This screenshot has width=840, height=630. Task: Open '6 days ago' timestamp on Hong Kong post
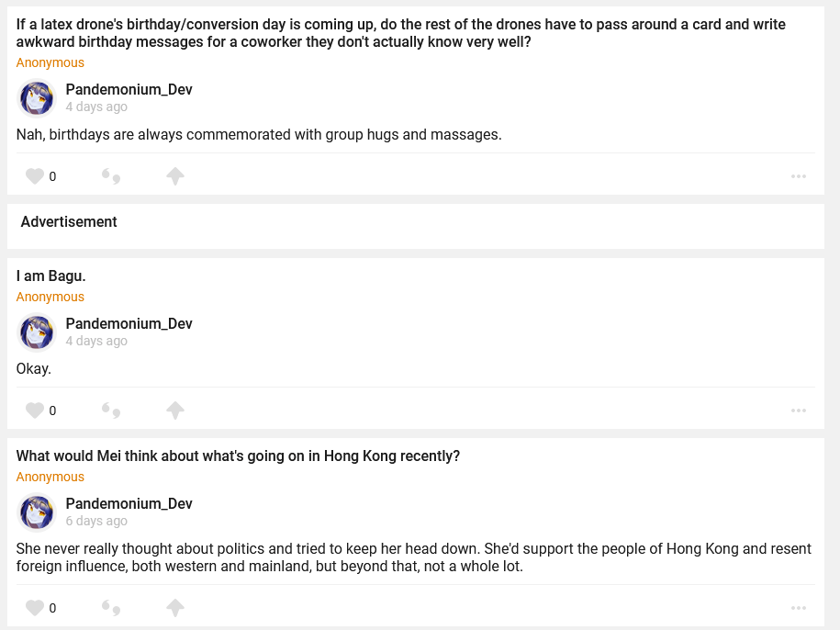(96, 521)
